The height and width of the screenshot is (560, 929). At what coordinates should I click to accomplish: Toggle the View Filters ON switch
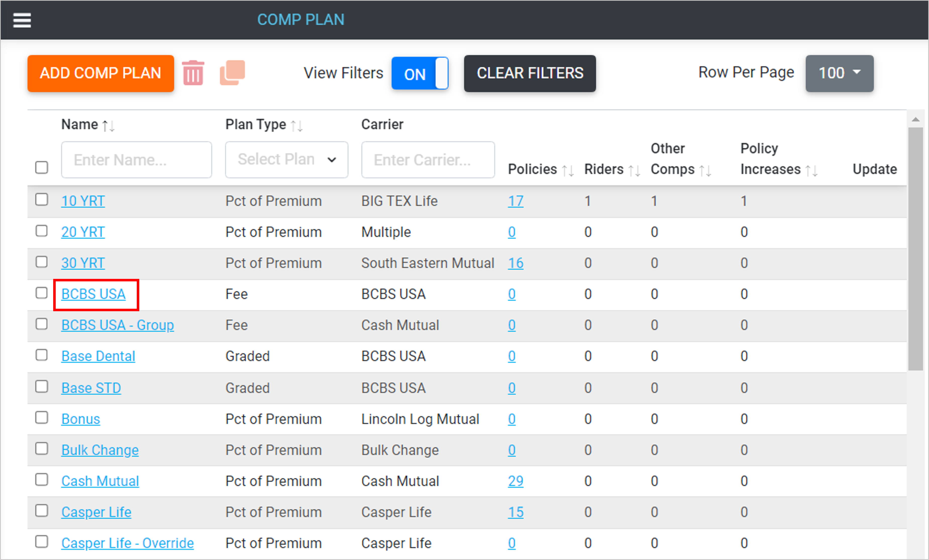[x=420, y=73]
